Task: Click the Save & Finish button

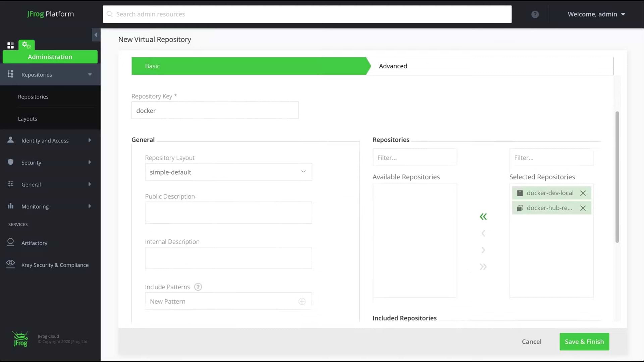Action: 584,342
